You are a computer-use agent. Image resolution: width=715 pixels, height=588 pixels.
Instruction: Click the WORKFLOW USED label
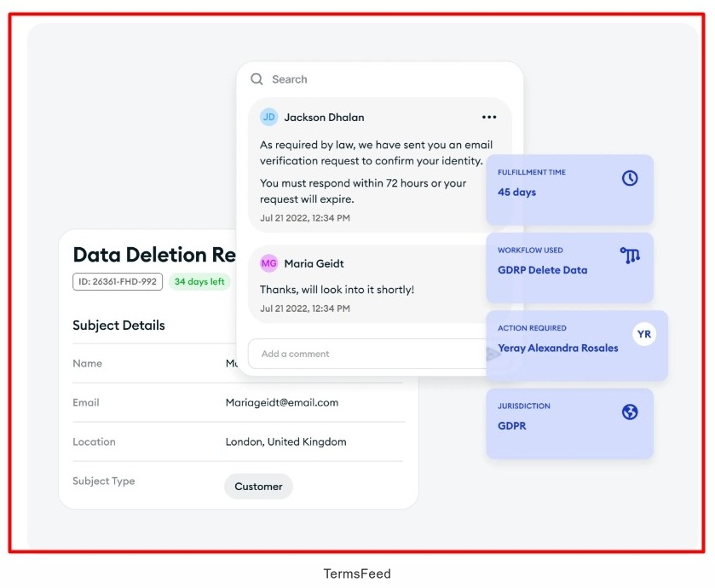point(530,250)
